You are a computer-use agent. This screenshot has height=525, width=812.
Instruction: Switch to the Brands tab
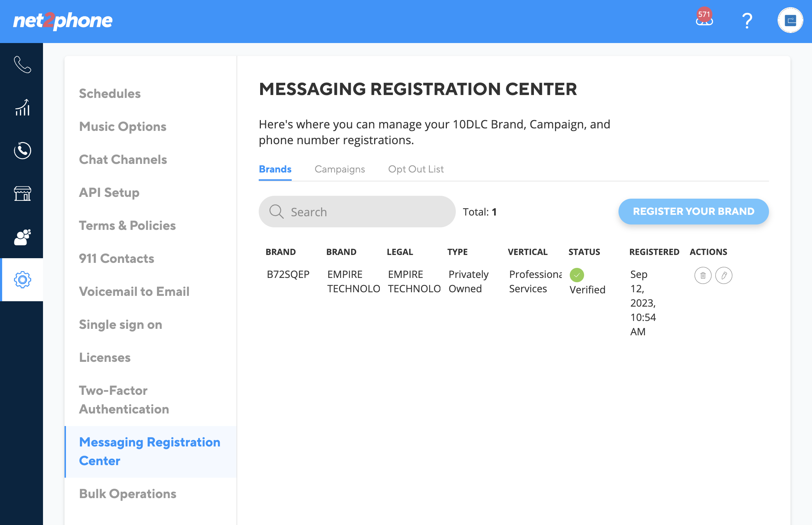275,169
